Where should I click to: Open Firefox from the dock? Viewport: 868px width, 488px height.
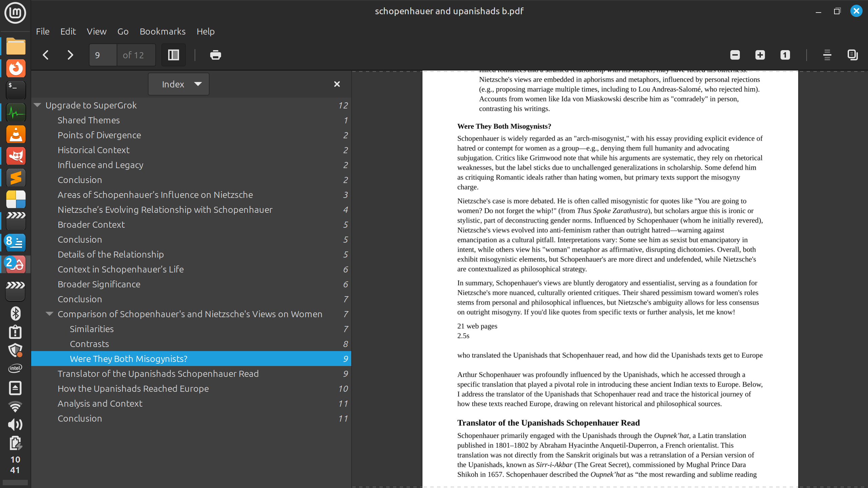(16, 68)
